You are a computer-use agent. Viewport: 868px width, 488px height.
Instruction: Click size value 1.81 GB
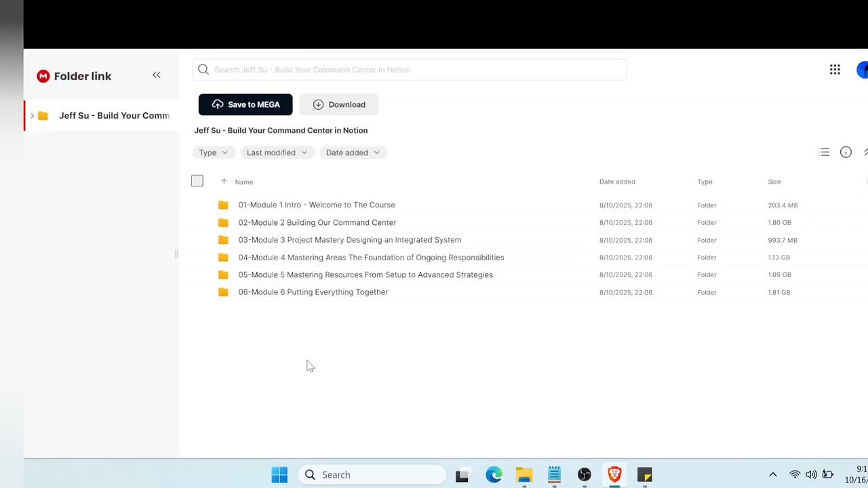(x=779, y=292)
